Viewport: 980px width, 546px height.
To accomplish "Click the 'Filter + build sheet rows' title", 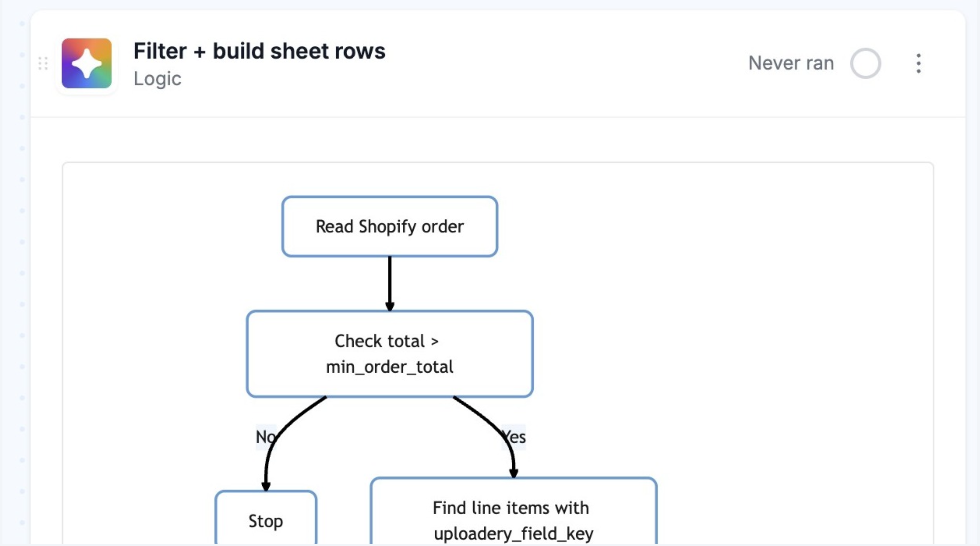I will pos(259,51).
